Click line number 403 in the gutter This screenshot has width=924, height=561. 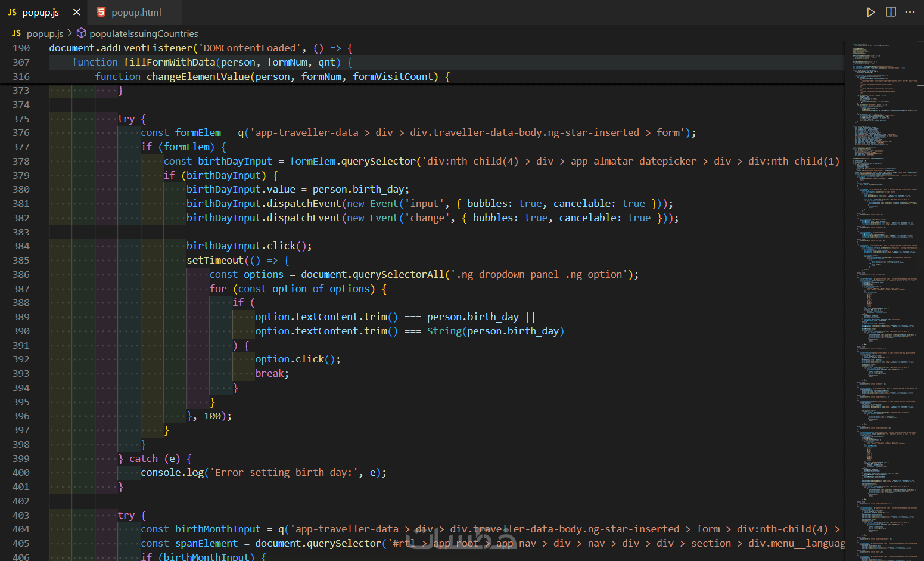21,515
